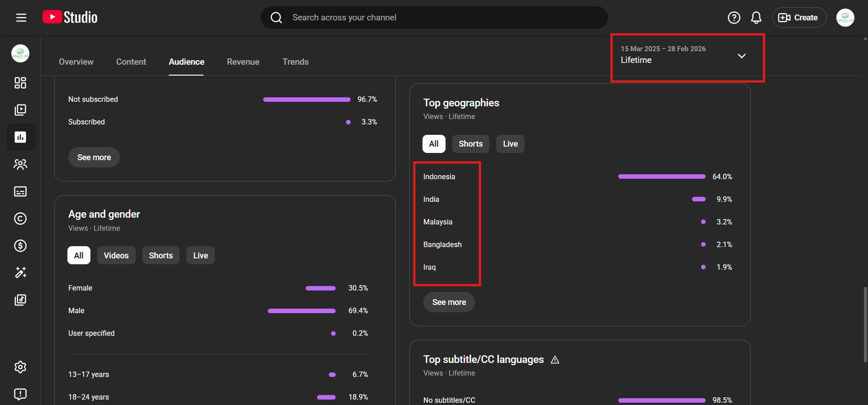The width and height of the screenshot is (868, 405).
Task: Open the Customization magic wand icon
Action: pos(20,272)
